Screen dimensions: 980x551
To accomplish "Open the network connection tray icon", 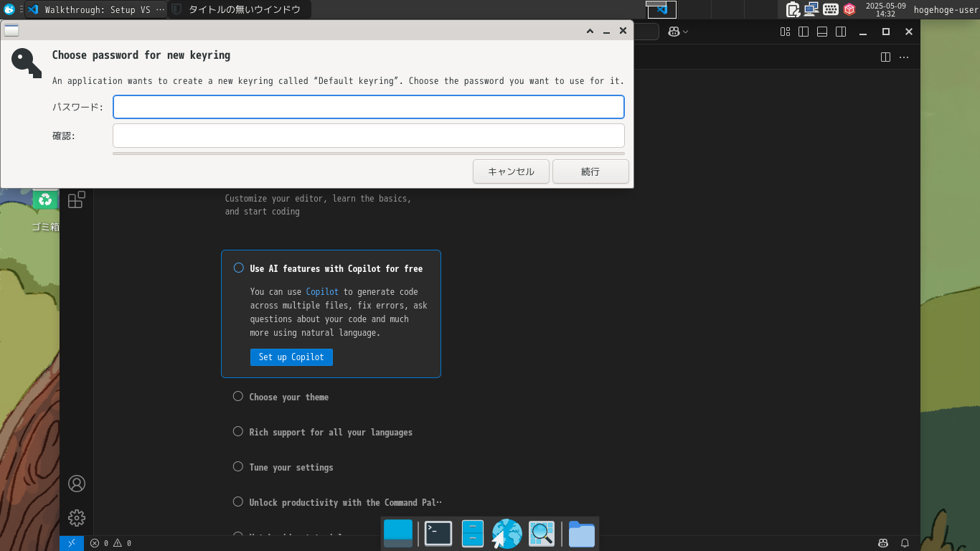I will (811, 9).
